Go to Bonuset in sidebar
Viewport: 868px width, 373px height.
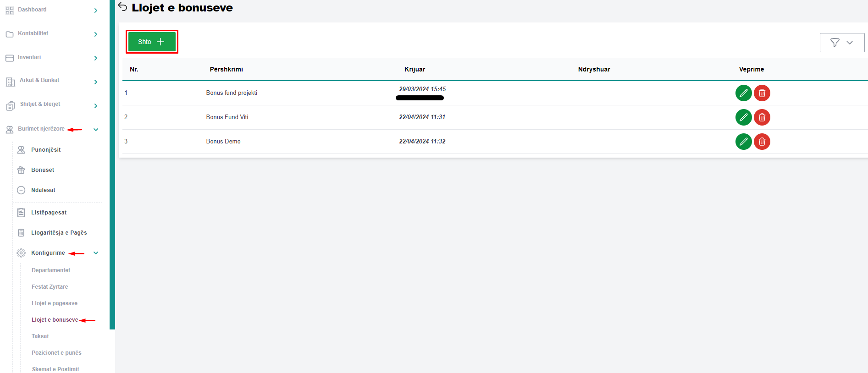pos(43,170)
